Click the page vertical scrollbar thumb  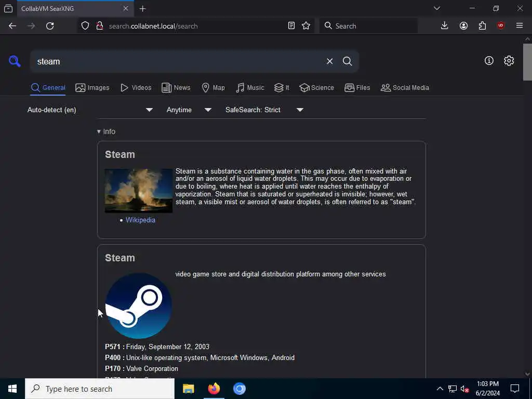(527, 62)
